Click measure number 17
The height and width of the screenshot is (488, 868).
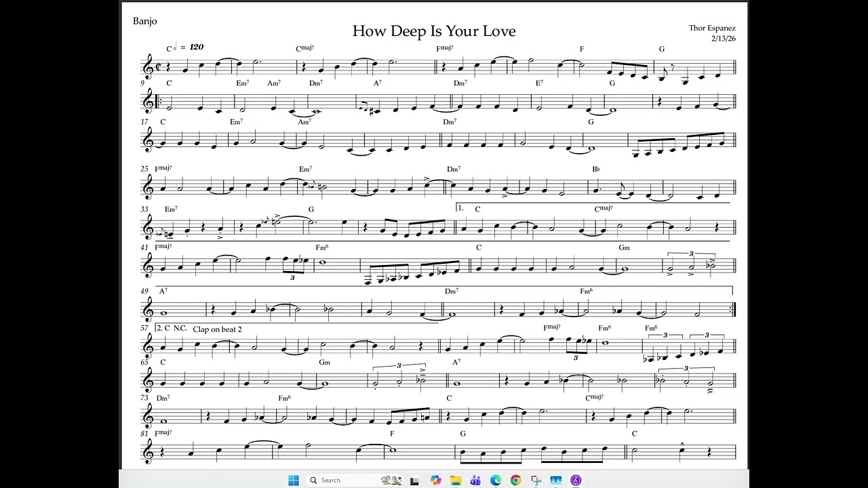click(144, 122)
